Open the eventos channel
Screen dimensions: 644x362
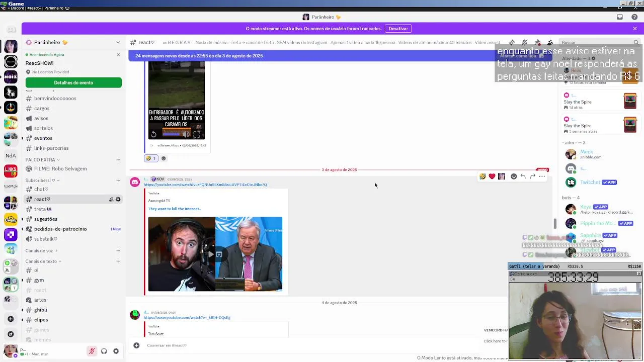43,138
